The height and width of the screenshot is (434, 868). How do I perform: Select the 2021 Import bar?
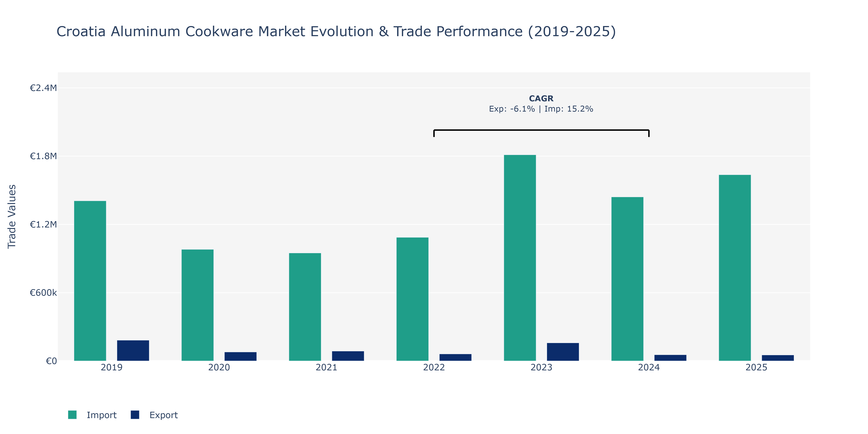pyautogui.click(x=305, y=307)
